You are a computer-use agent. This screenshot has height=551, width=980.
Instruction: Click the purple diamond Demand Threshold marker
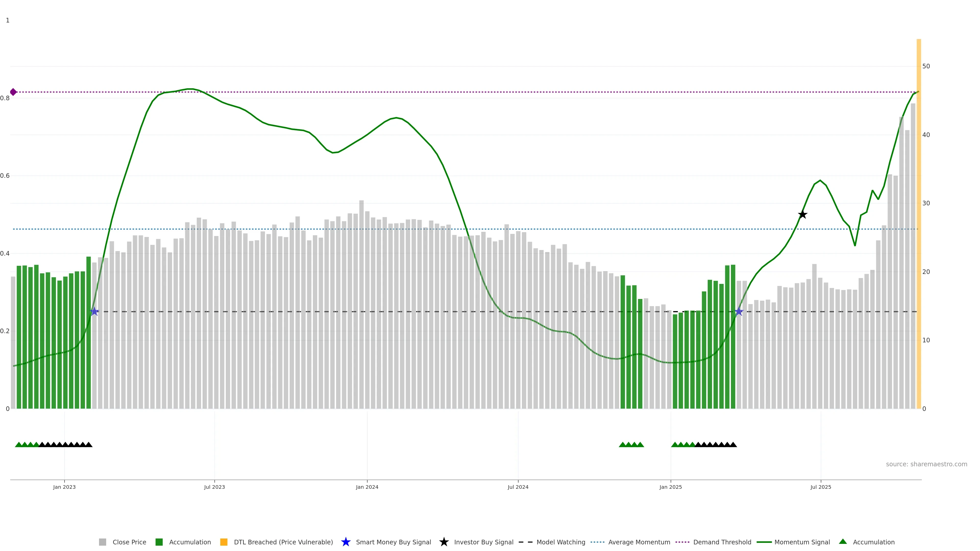click(x=13, y=92)
